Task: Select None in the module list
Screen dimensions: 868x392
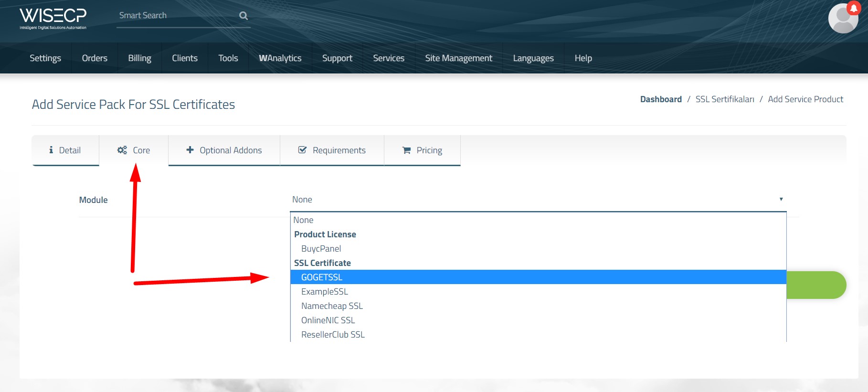Action: coord(538,220)
